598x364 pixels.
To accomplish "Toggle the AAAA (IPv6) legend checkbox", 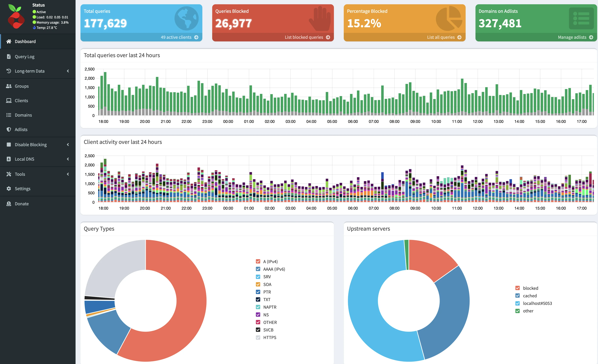I will [258, 269].
